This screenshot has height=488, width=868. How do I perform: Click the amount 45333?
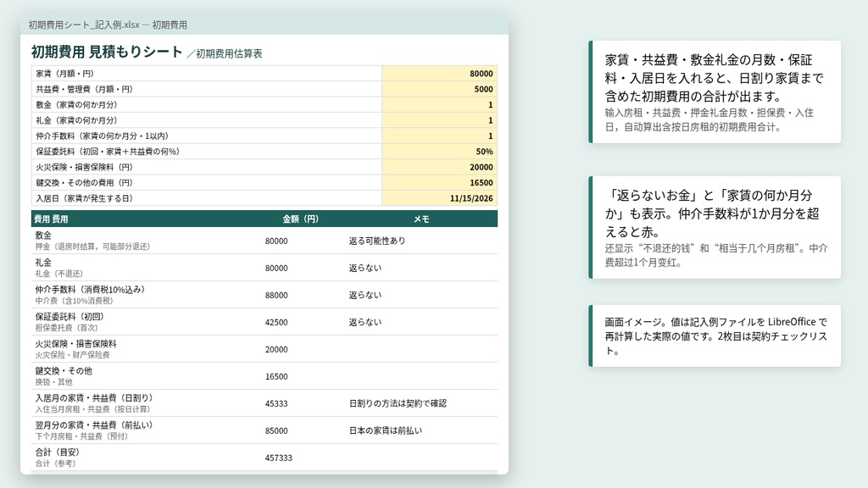(276, 404)
